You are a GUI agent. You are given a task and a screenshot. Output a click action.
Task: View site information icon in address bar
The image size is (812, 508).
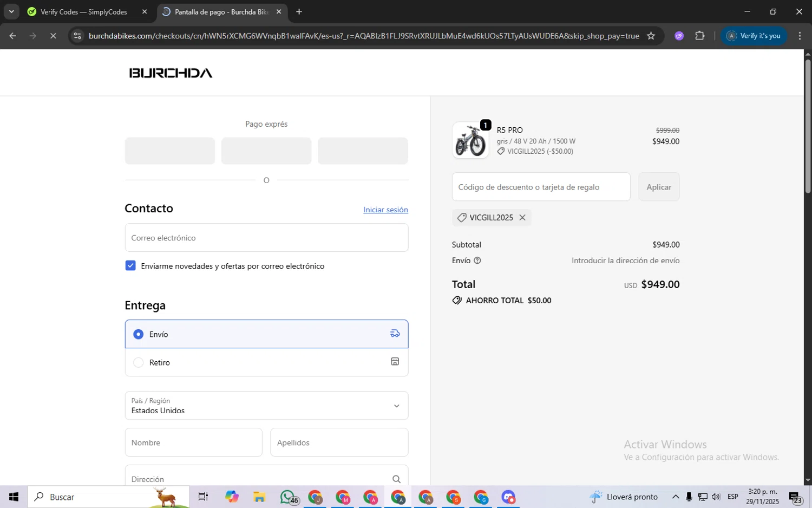pyautogui.click(x=77, y=36)
